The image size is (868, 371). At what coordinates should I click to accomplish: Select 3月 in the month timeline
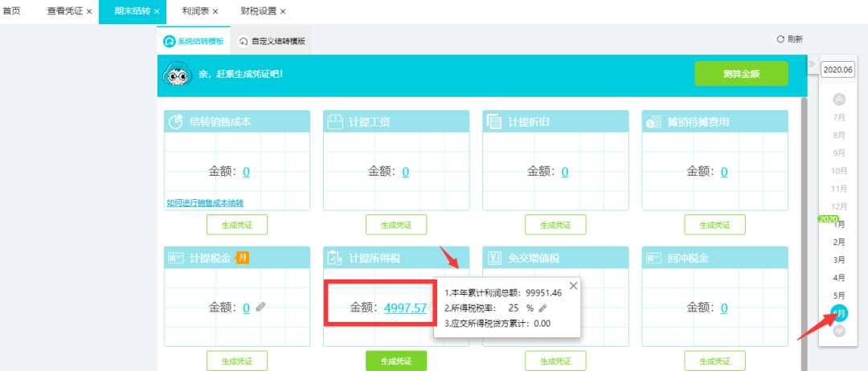coord(839,259)
